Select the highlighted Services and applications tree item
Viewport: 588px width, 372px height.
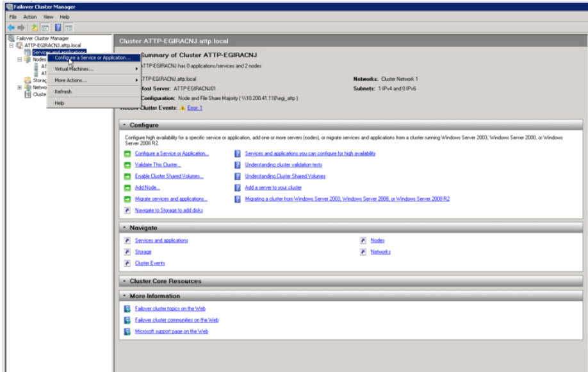[x=60, y=52]
